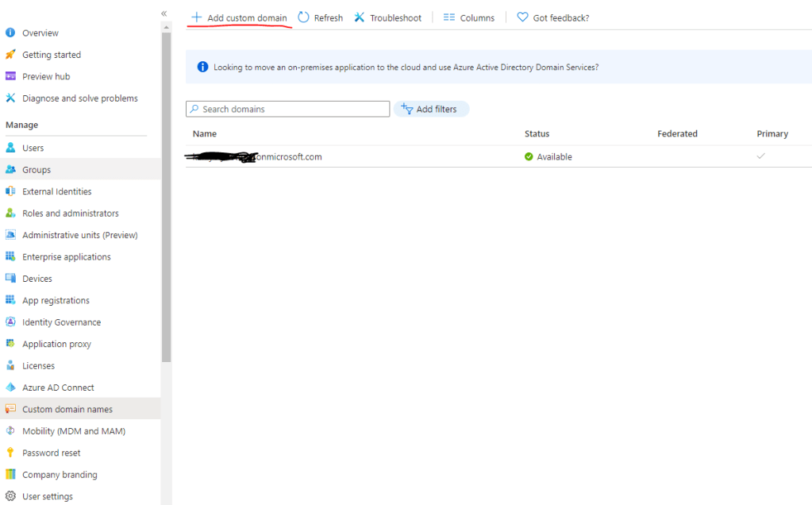Image resolution: width=812 pixels, height=505 pixels.
Task: Click the Add custom domain plus icon
Action: tap(196, 17)
